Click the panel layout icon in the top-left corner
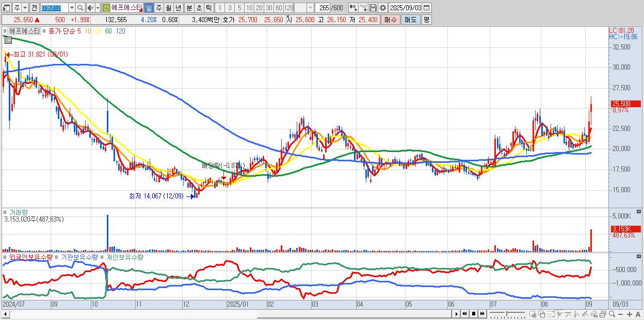644x320 pixels. [6, 8]
